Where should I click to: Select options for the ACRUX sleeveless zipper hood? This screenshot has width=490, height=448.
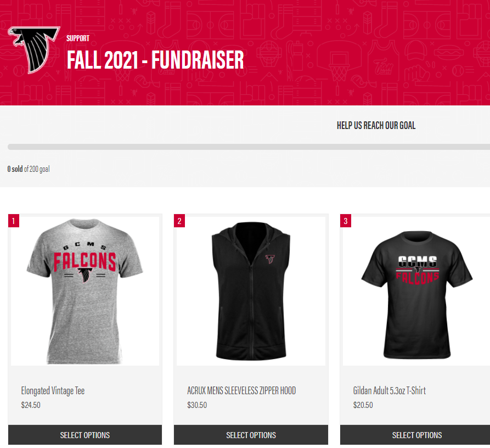[x=251, y=435]
